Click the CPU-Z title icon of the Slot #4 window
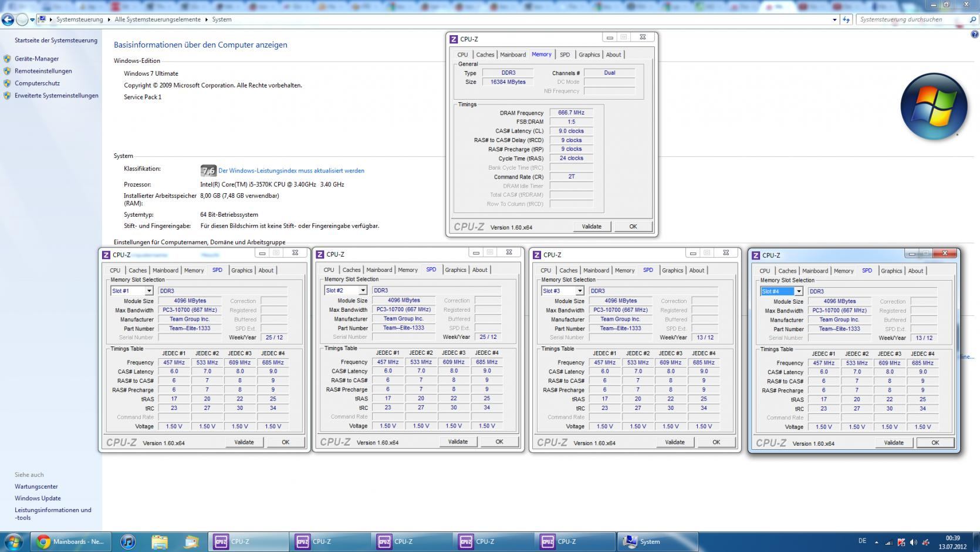This screenshot has width=980, height=552. point(756,255)
